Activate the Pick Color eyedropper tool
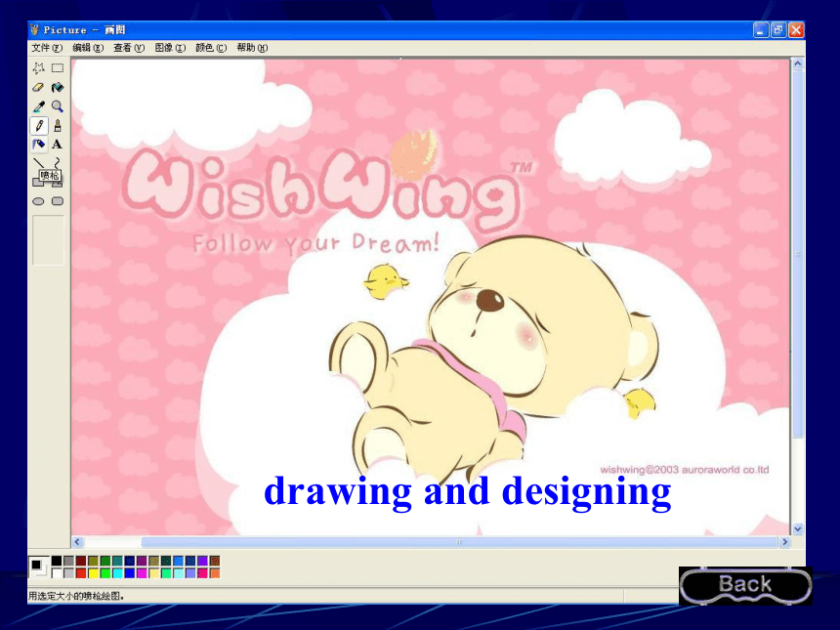The image size is (840, 630). pyautogui.click(x=38, y=106)
